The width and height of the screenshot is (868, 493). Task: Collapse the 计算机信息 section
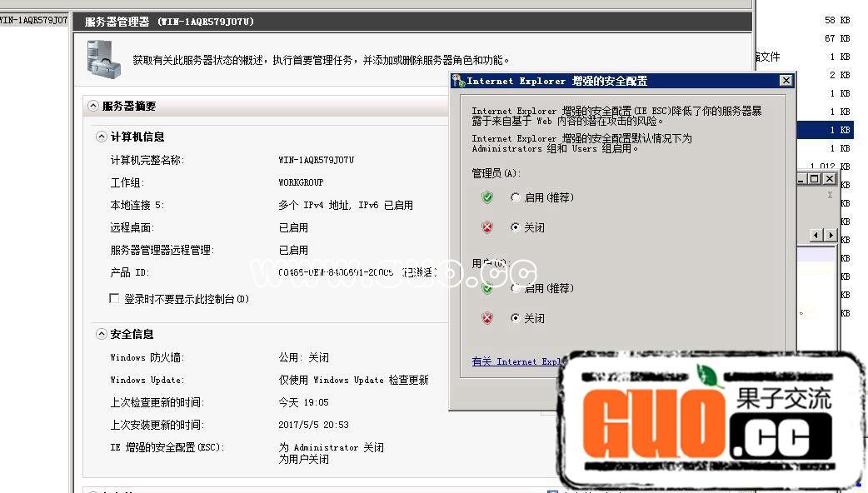(x=101, y=137)
